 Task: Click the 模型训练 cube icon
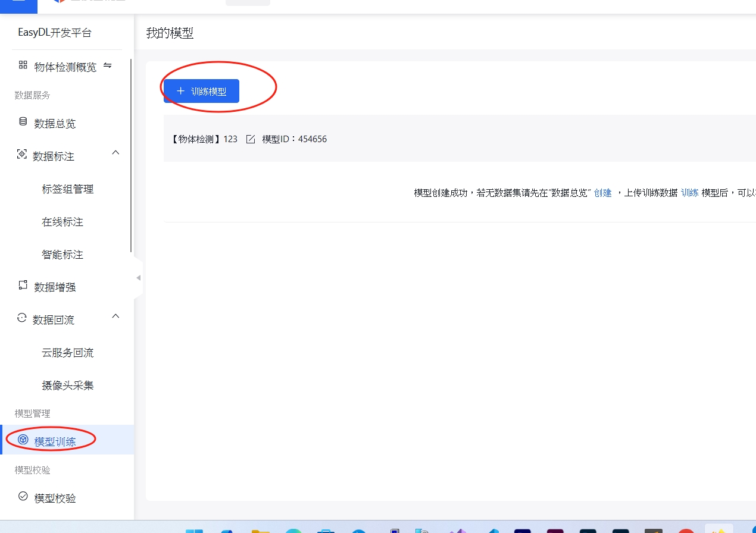tap(23, 440)
